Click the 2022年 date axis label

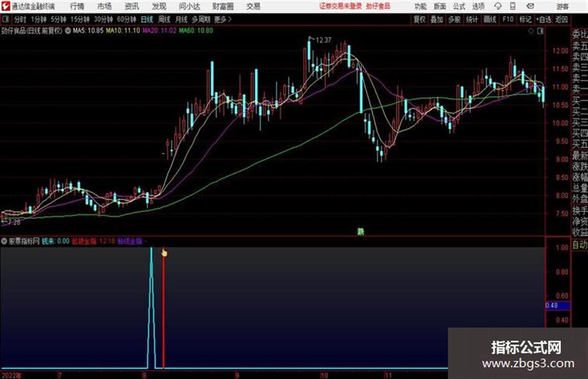[12, 375]
